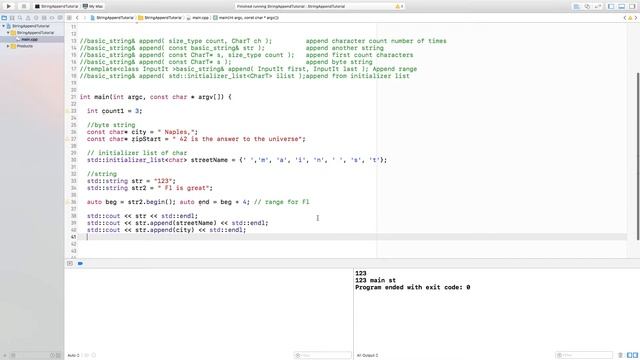The height and width of the screenshot is (360, 640).
Task: Click the warning marker on line 27
Action: click(x=67, y=139)
